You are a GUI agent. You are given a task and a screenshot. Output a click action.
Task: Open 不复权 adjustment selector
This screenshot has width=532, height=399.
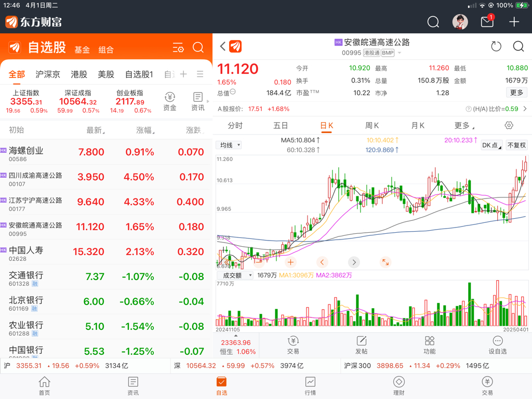(517, 145)
